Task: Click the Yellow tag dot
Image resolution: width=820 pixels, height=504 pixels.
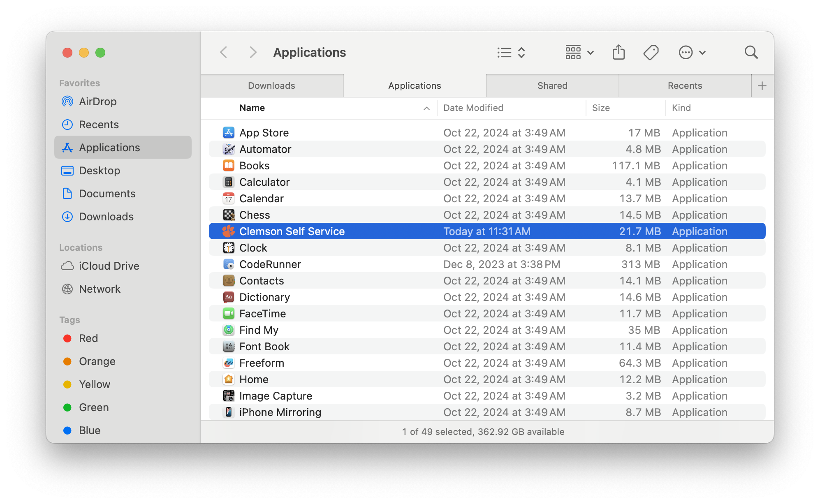Action: (67, 384)
